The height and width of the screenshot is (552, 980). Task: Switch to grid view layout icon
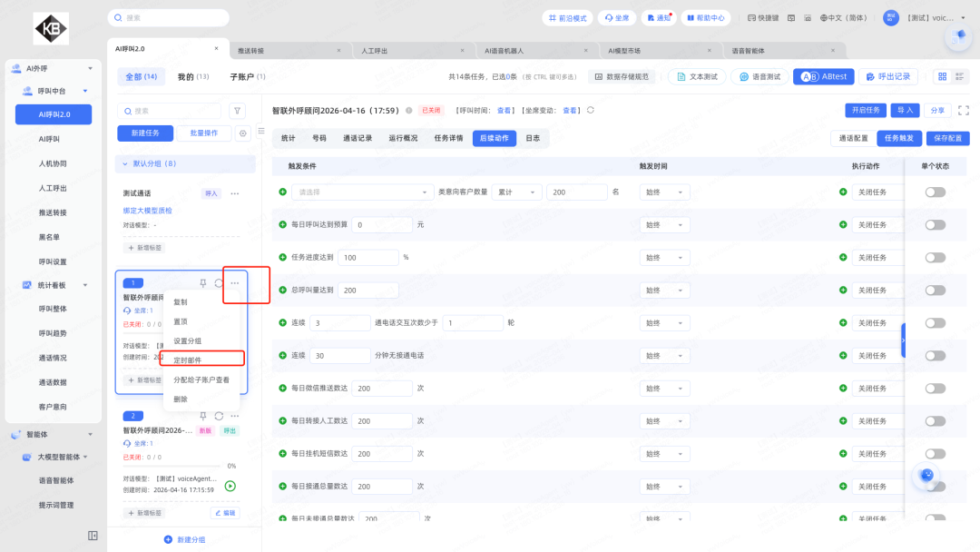(942, 77)
